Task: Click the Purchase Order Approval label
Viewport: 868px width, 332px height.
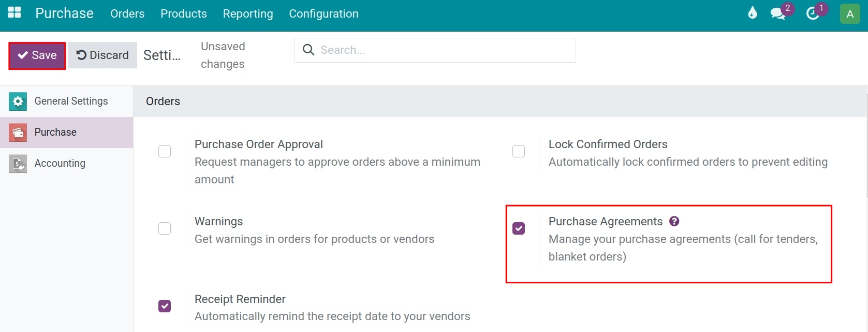Action: pyautogui.click(x=259, y=145)
